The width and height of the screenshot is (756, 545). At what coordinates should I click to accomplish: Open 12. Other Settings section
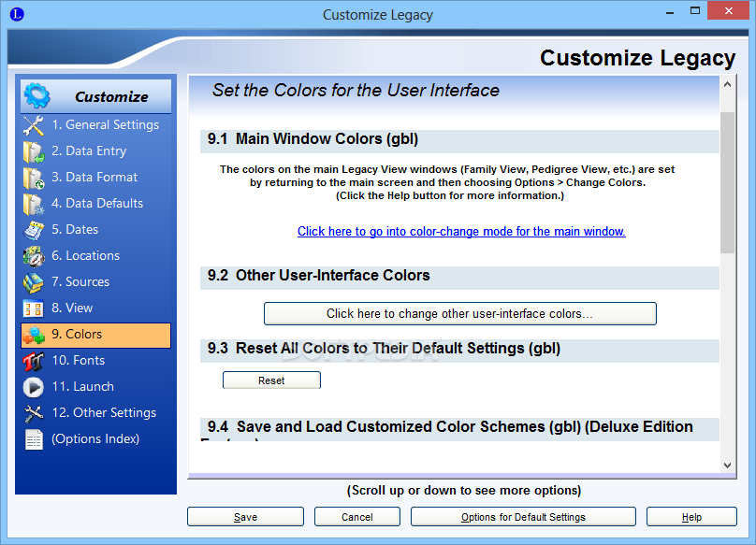pyautogui.click(x=95, y=413)
